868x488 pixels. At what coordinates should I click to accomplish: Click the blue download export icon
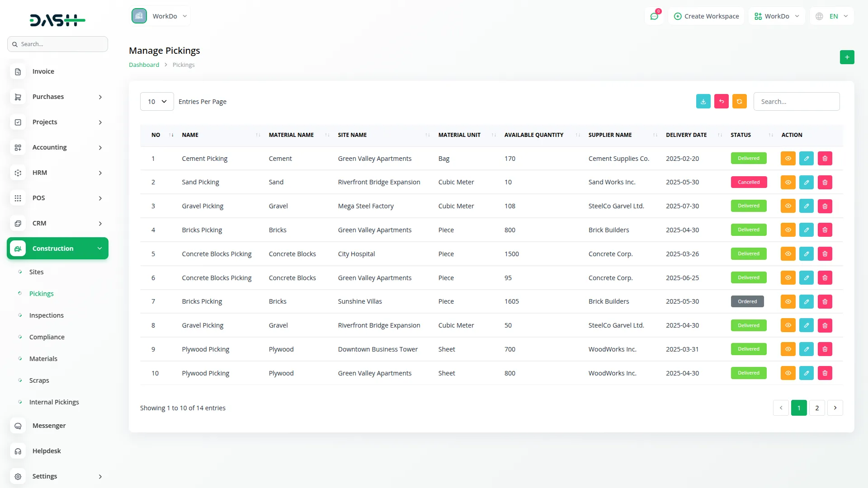(703, 102)
